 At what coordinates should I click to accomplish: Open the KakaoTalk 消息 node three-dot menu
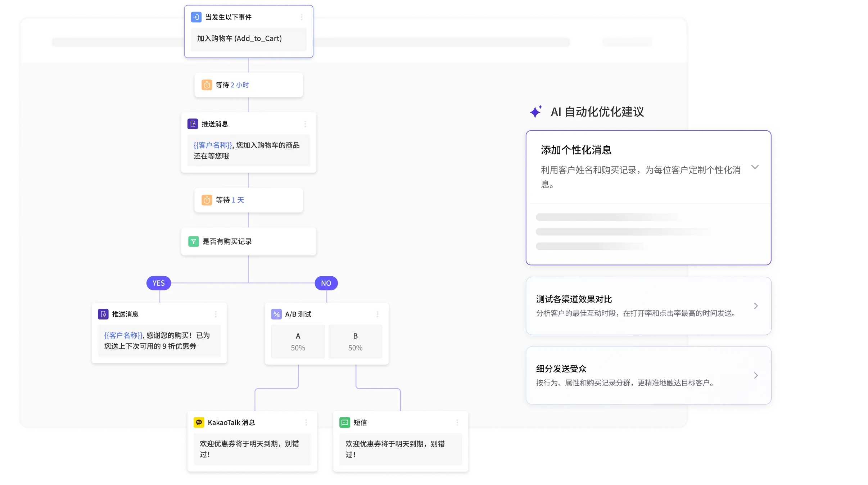(x=306, y=422)
